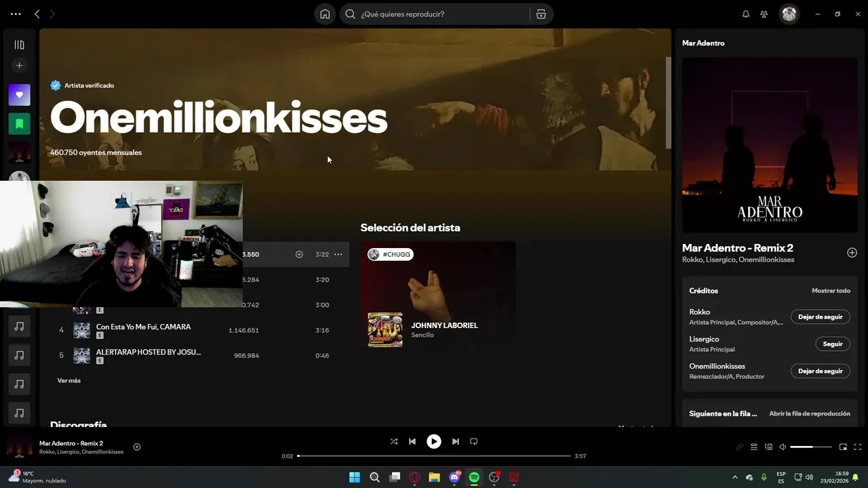
Task: Open connect to a device icon
Action: tap(768, 447)
